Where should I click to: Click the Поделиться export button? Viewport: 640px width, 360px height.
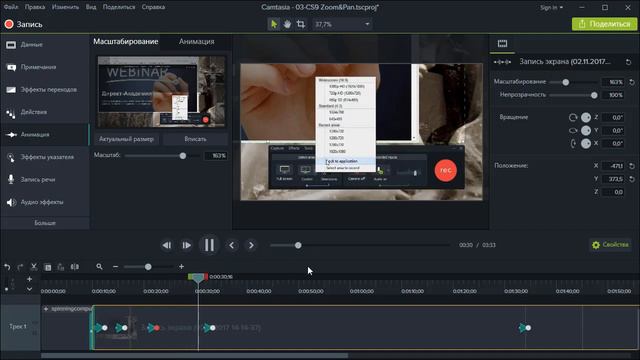tap(604, 24)
